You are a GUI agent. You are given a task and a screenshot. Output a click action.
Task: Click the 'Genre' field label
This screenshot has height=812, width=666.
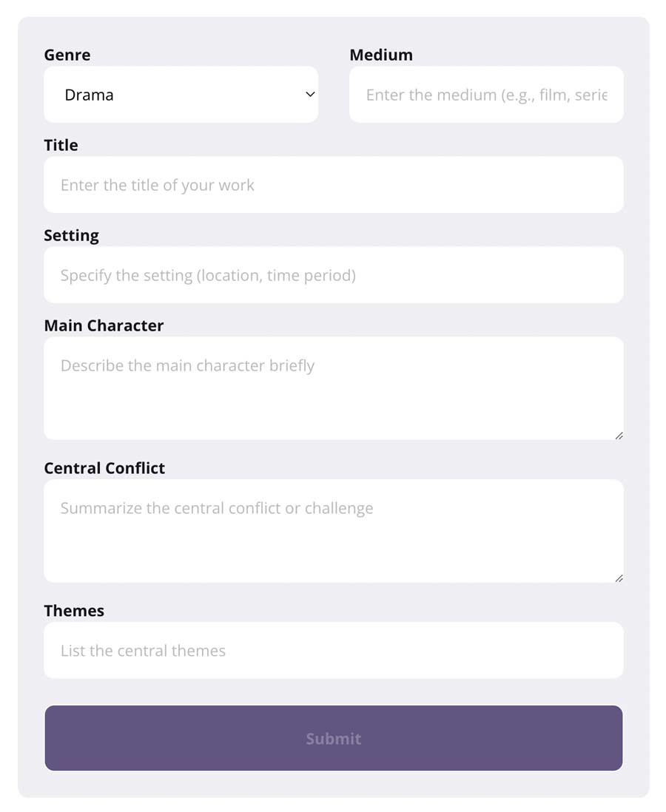coord(67,55)
